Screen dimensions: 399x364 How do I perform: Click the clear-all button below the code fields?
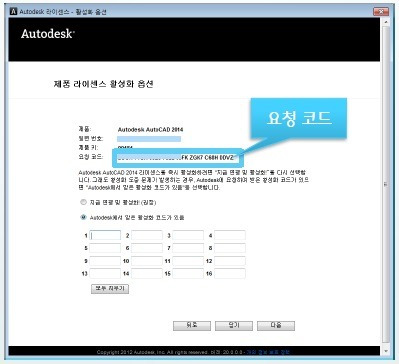click(x=110, y=289)
